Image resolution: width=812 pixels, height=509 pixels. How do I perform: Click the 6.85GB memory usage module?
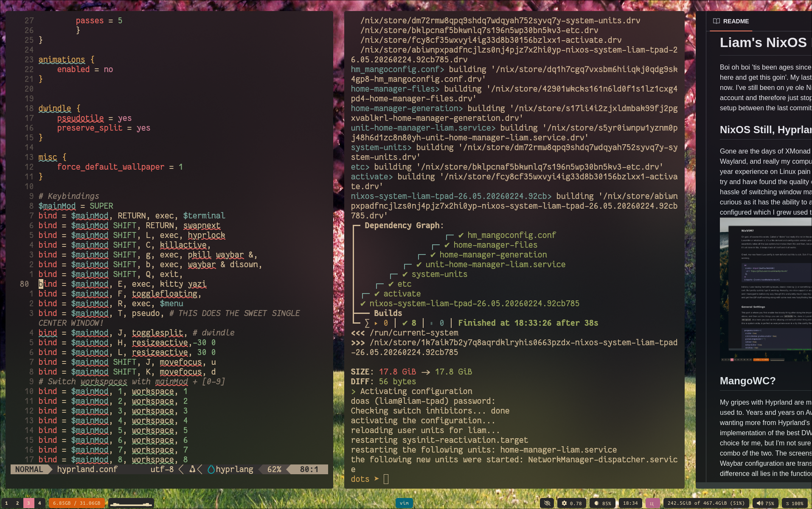coord(76,503)
